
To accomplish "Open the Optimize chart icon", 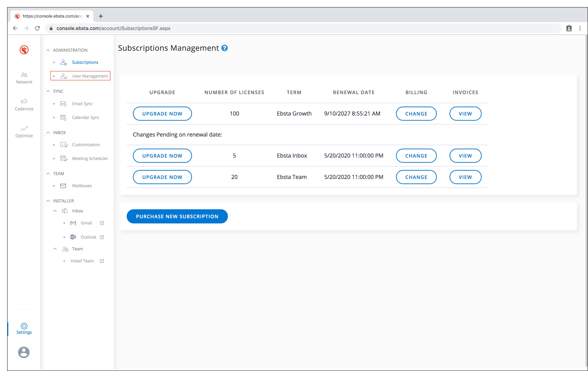I will (x=24, y=128).
